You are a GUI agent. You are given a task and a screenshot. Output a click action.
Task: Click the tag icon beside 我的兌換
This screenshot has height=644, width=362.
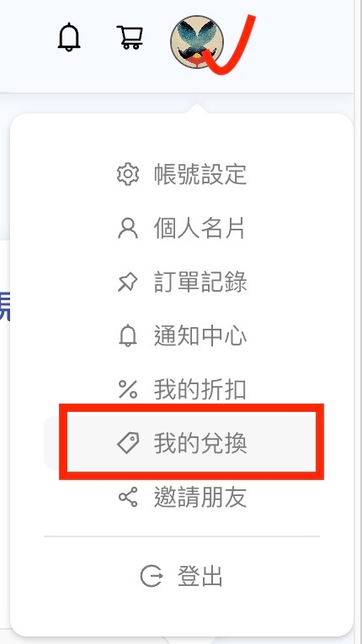point(128,444)
